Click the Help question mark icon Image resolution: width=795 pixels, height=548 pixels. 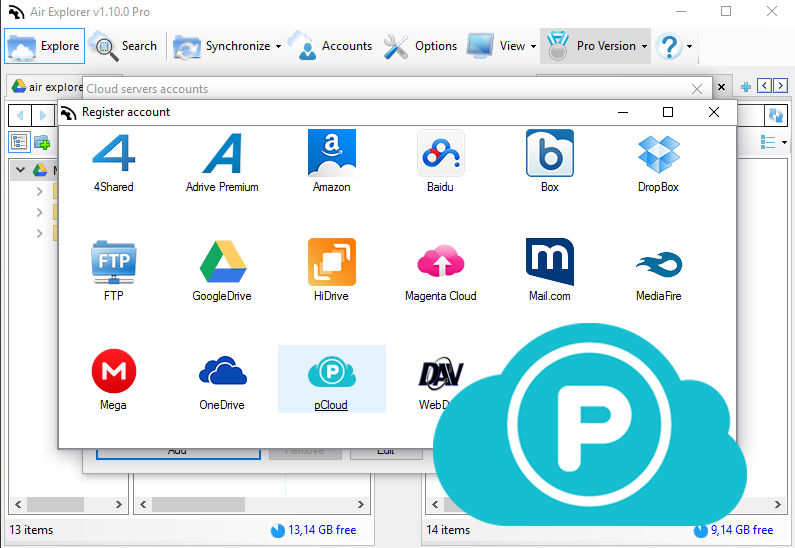pos(669,46)
